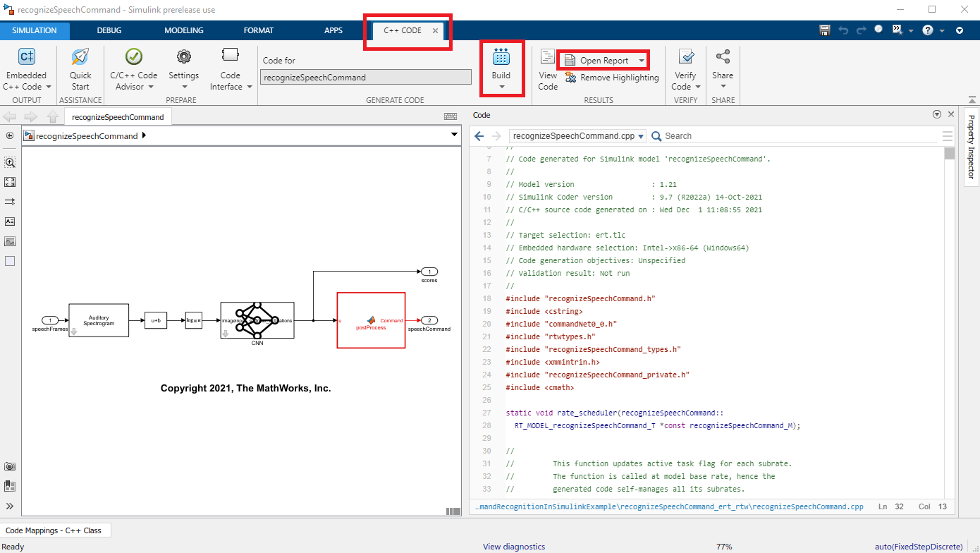Click the View diagnostics link
The height and width of the screenshot is (553, 980).
(513, 547)
